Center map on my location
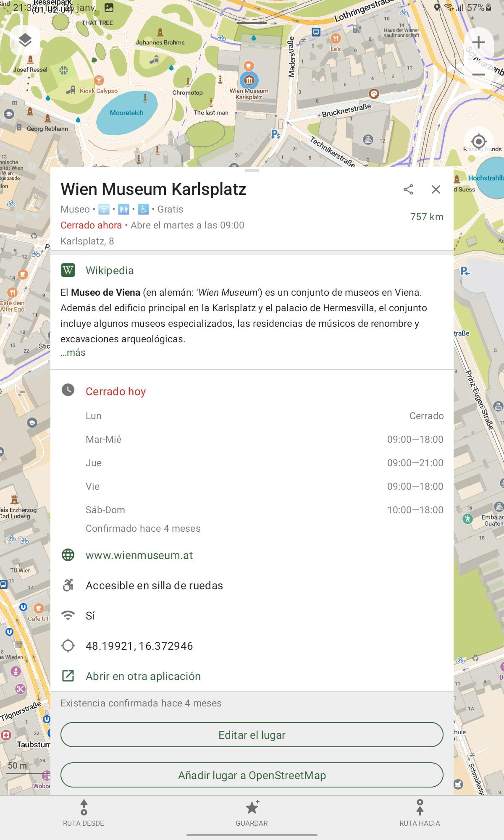Viewport: 504px width, 840px height. tap(478, 141)
